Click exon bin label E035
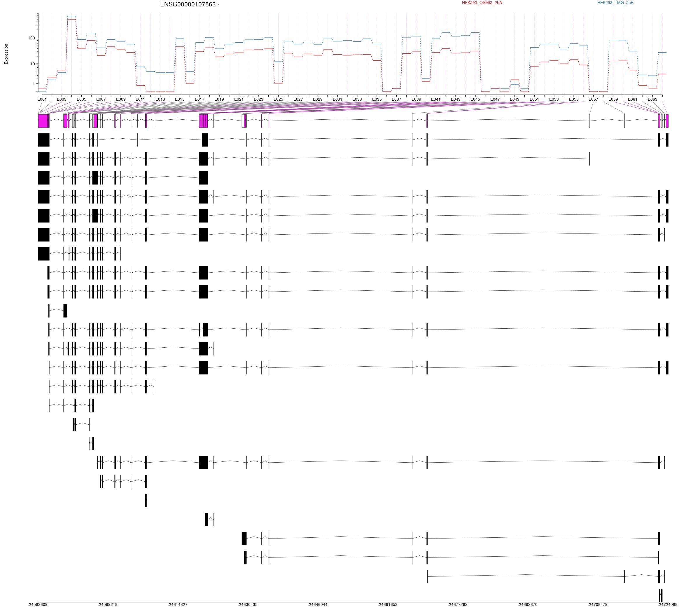This screenshot has width=700, height=610. tap(377, 100)
